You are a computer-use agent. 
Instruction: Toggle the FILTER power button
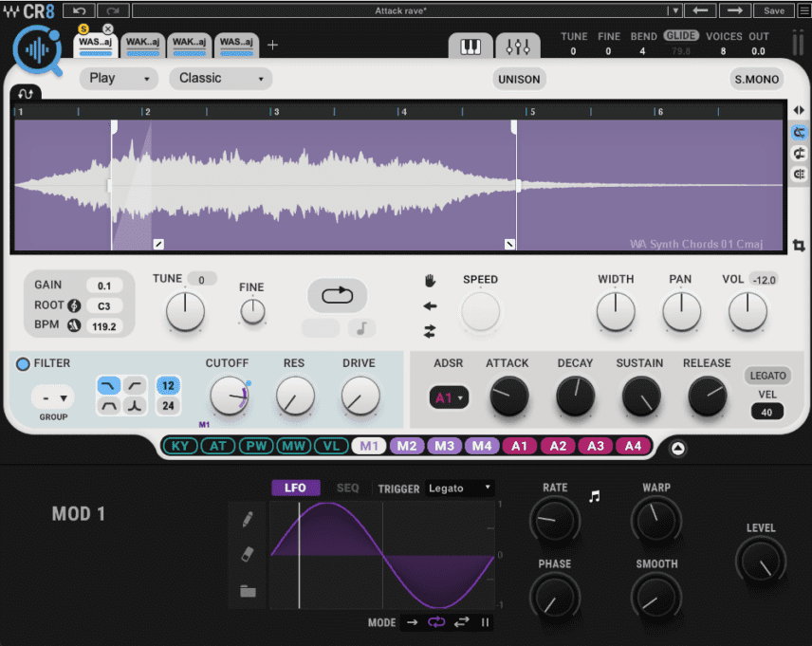23,364
